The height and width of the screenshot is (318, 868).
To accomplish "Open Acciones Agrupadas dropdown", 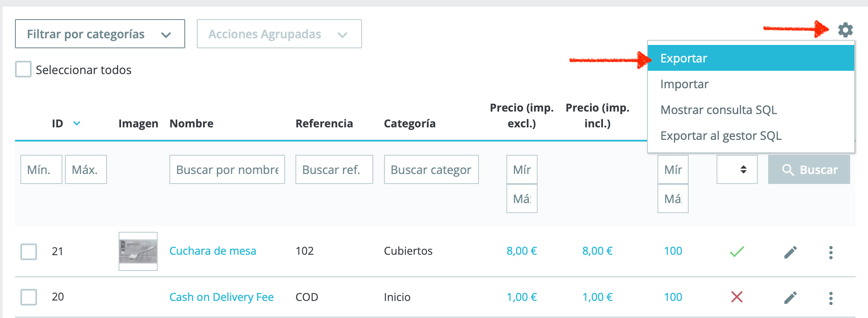I will (279, 34).
